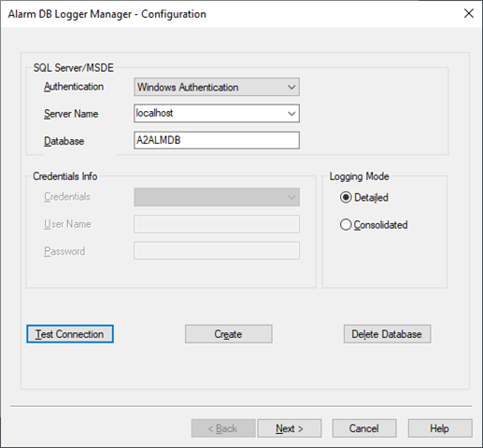Create the alarm database
Viewport: 483px width, 448px height.
point(229,334)
